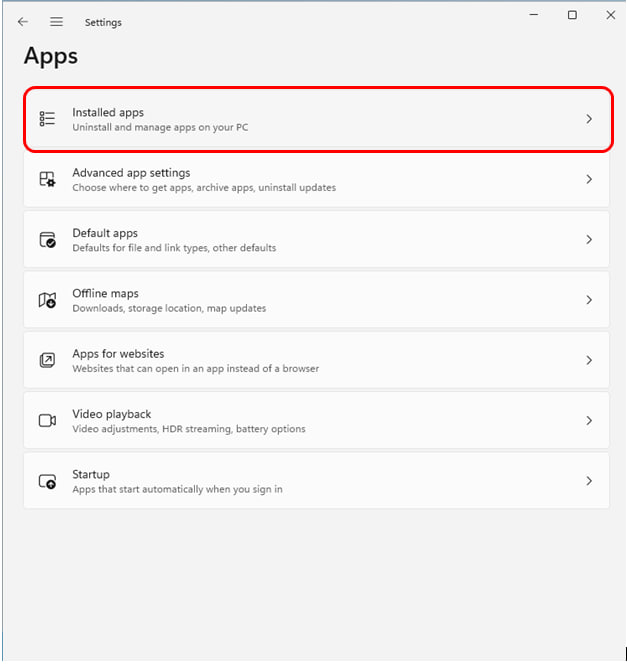
Task: Click the Advanced app settings icon
Action: [47, 179]
